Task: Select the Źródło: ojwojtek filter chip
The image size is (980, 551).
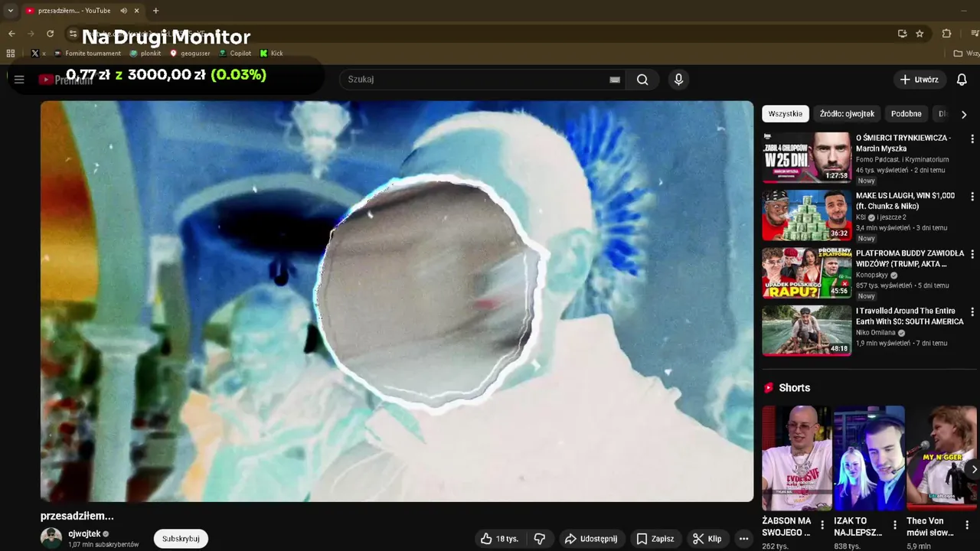Action: 847,113
